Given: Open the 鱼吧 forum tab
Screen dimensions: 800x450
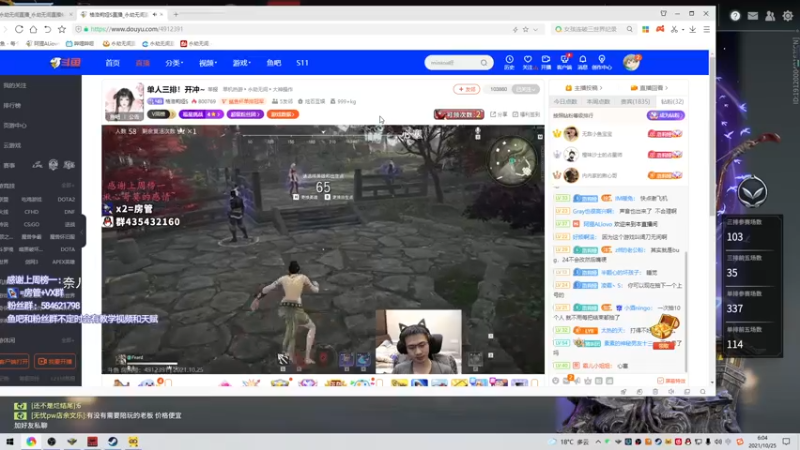Looking at the screenshot, I should coord(274,63).
